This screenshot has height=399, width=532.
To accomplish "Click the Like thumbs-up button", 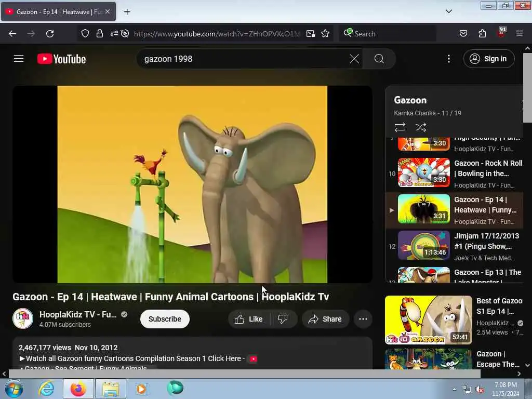I will click(x=249, y=319).
